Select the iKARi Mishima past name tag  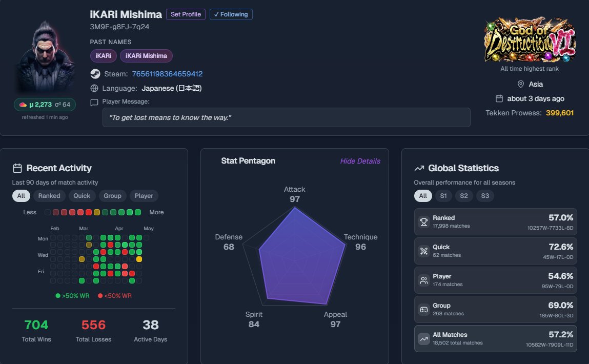(x=146, y=55)
